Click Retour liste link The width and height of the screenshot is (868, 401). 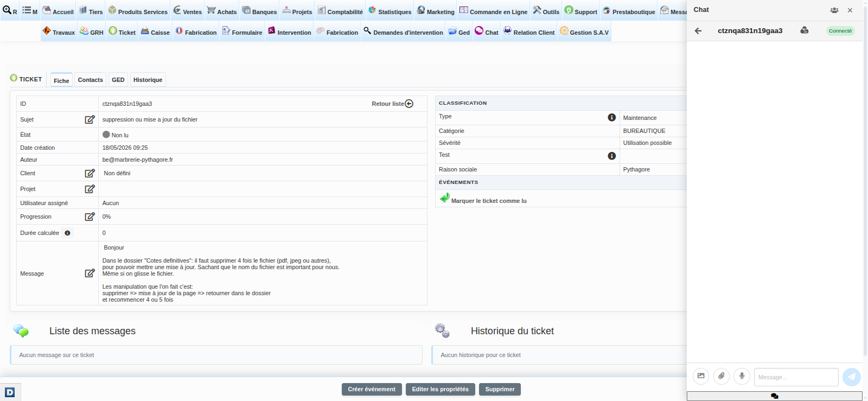392,104
